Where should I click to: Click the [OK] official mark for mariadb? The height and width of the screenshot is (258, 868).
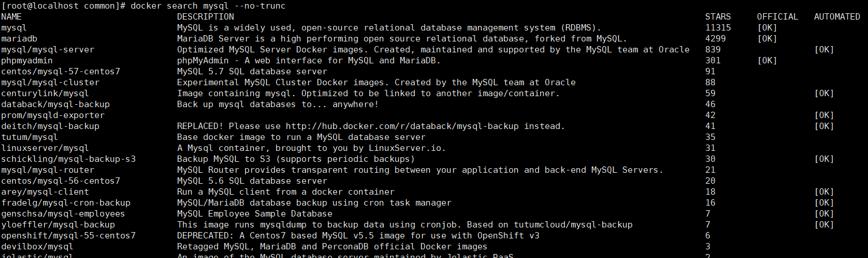click(x=767, y=39)
